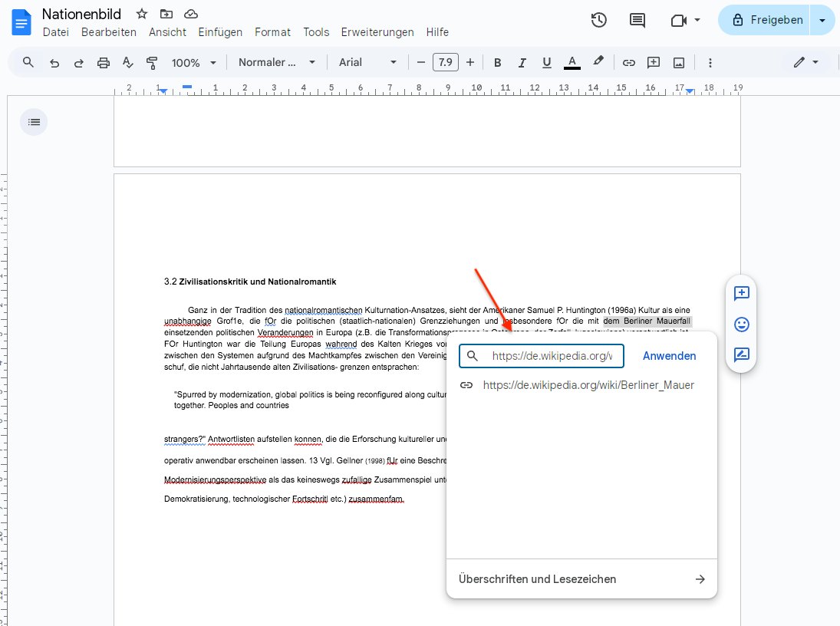Open paragraph style Normaler dropdown
The height and width of the screenshot is (626, 840).
276,63
